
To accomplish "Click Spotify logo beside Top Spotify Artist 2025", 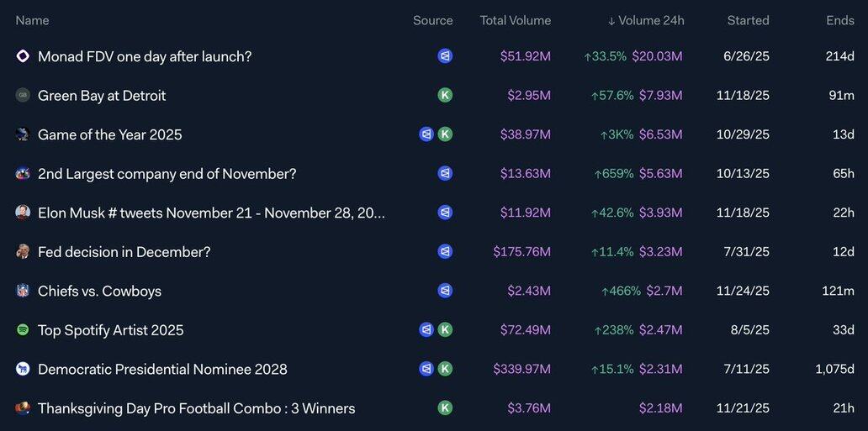I will [23, 330].
